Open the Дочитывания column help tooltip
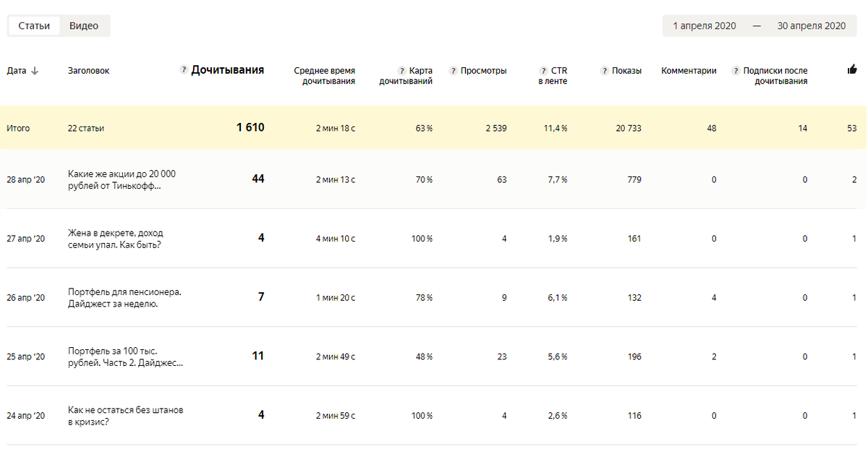This screenshot has height=452, width=868. [183, 70]
